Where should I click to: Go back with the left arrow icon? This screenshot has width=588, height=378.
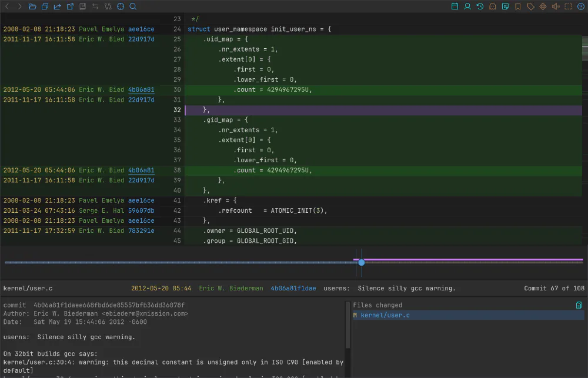[7, 6]
